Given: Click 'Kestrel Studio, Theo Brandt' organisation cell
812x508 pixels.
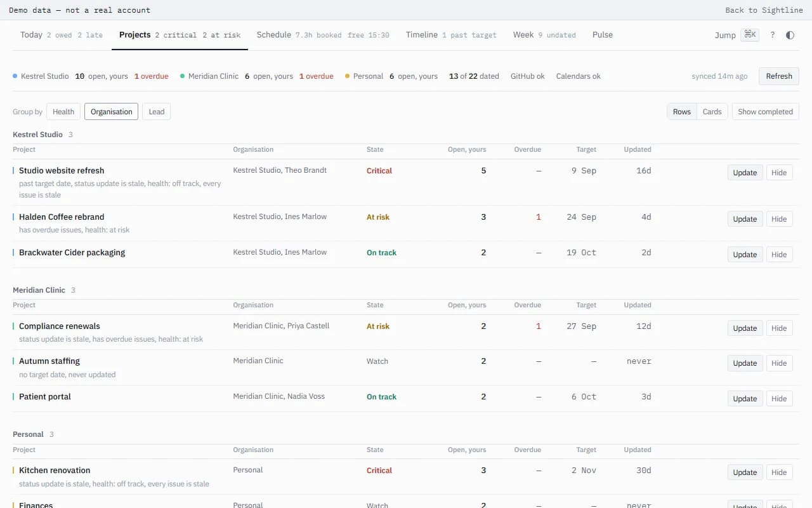Looking at the screenshot, I should coord(280,170).
